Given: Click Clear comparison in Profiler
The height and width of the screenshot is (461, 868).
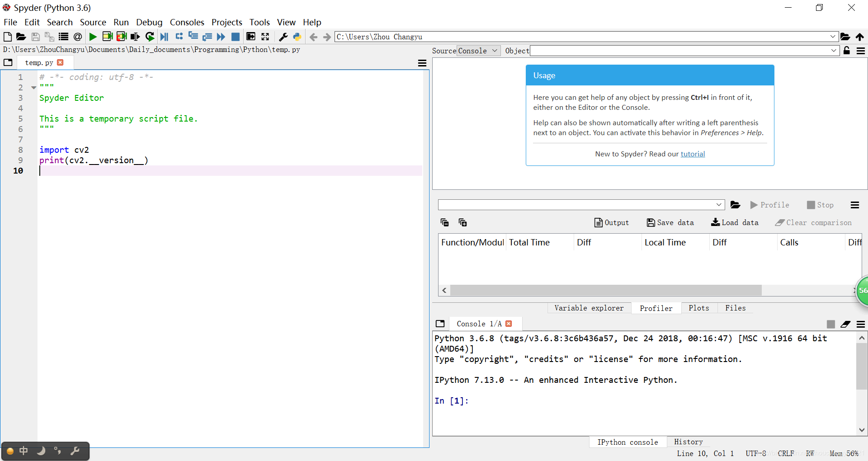Looking at the screenshot, I should [x=813, y=222].
